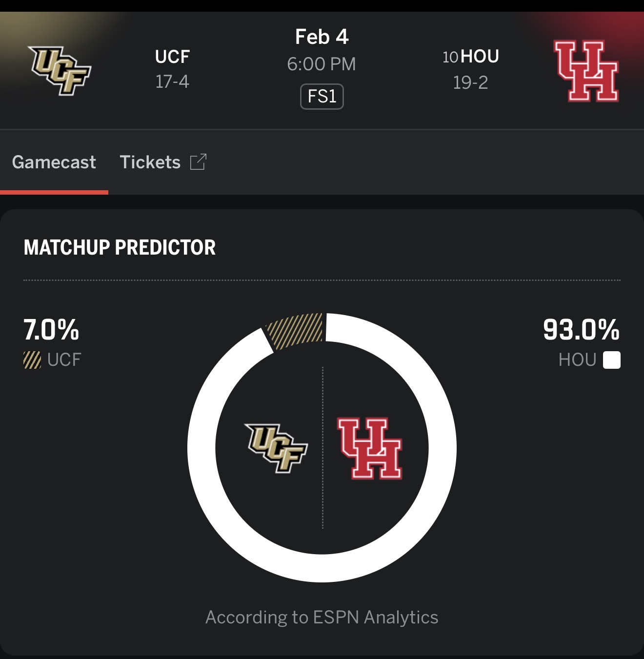The height and width of the screenshot is (659, 644).
Task: Tap the Feb 4 game date
Action: (x=322, y=37)
